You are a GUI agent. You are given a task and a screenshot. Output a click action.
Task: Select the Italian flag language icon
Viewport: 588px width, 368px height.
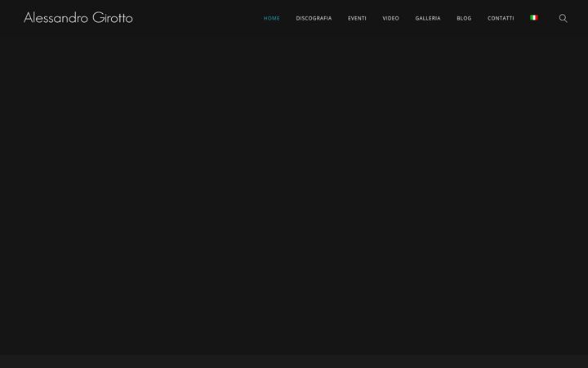click(534, 18)
